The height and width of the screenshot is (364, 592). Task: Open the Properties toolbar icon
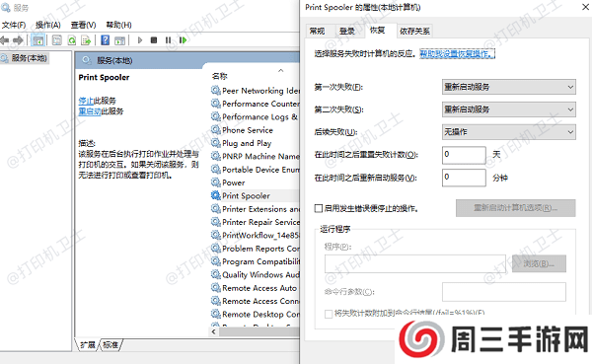[x=56, y=40]
